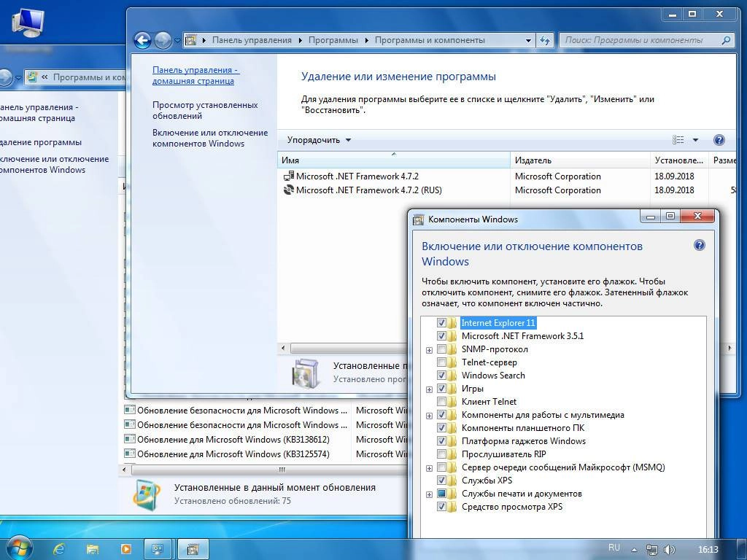Uncheck the Windows Search checkbox

pyautogui.click(x=441, y=376)
